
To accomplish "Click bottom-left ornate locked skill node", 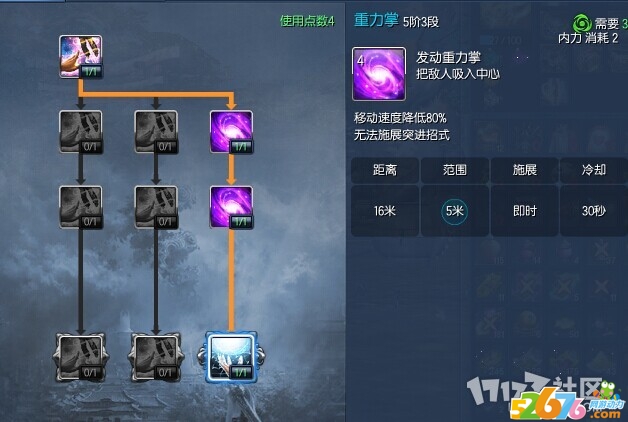I will pos(81,357).
